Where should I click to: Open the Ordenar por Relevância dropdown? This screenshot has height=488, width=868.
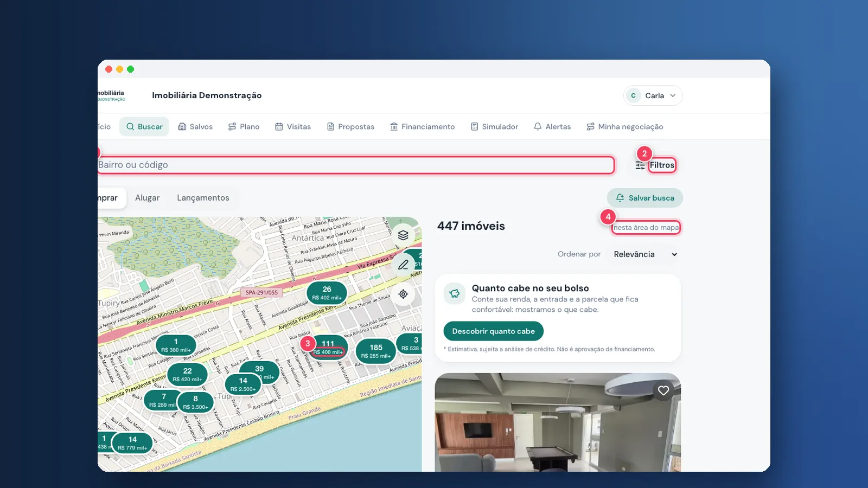[x=645, y=254]
